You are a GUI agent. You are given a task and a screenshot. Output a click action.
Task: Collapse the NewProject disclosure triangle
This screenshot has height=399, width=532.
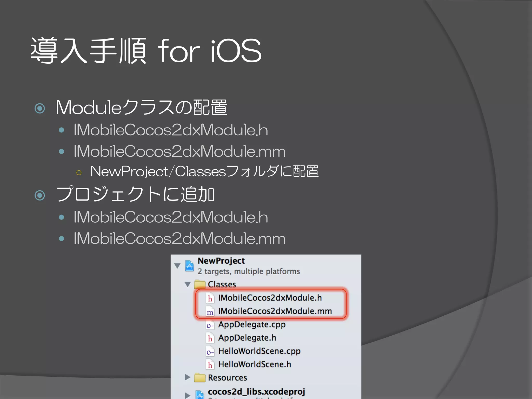point(177,266)
